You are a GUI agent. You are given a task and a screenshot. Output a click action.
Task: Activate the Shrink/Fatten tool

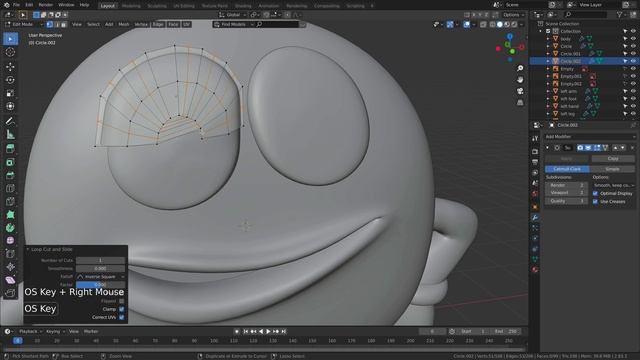(10, 267)
